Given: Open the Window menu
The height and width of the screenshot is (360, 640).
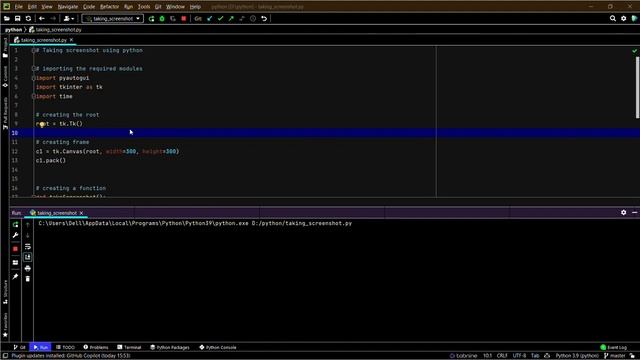Looking at the screenshot, I should coord(176,7).
